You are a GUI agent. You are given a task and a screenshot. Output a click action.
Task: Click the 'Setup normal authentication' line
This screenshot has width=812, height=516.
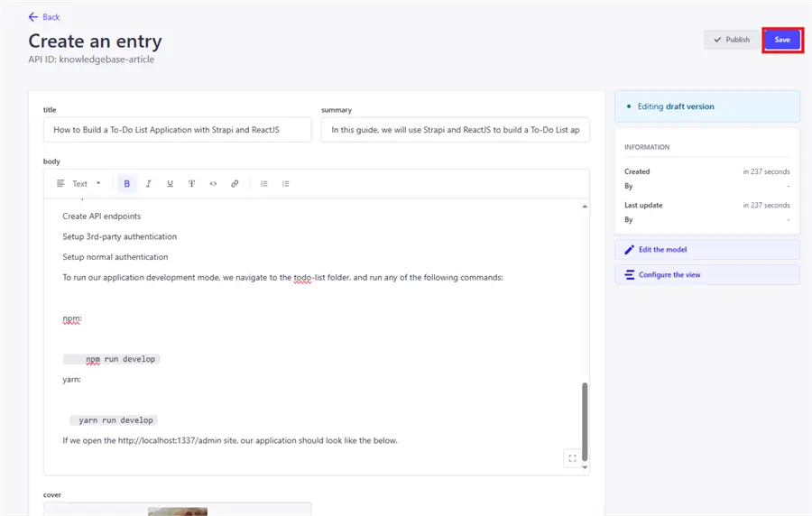(x=115, y=257)
